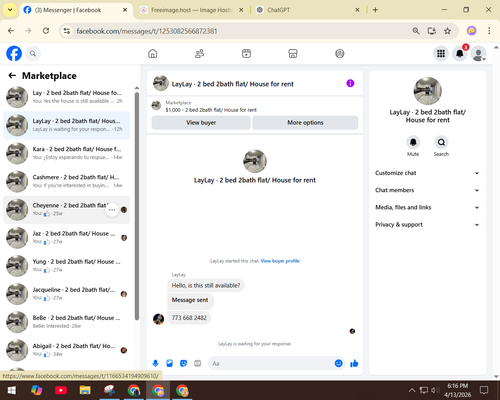The height and width of the screenshot is (400, 500).
Task: Open the Yung conversation in the list
Action: tap(67, 266)
